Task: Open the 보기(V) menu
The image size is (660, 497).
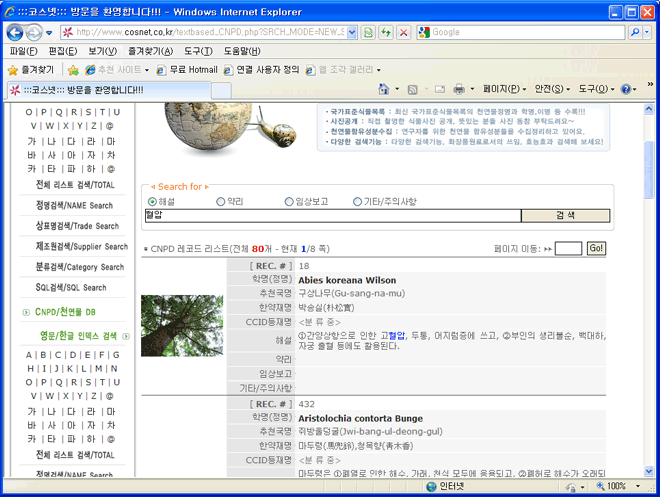Action: (102, 51)
